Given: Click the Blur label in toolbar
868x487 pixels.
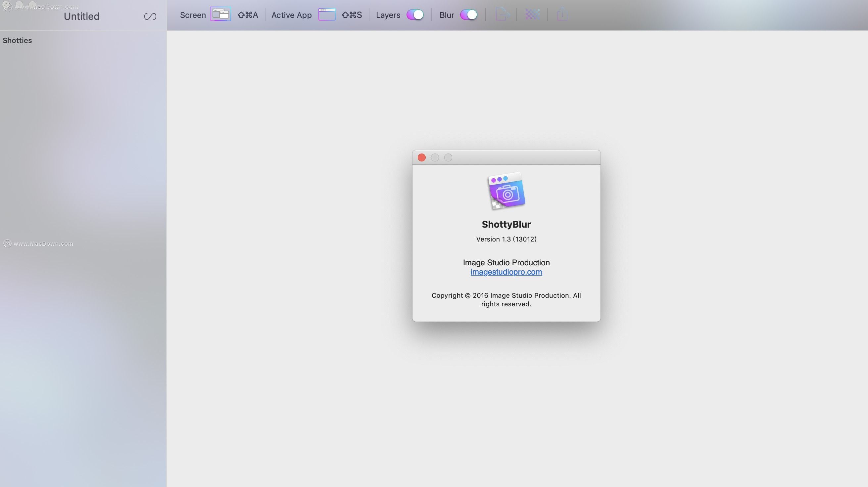Looking at the screenshot, I should pos(447,15).
